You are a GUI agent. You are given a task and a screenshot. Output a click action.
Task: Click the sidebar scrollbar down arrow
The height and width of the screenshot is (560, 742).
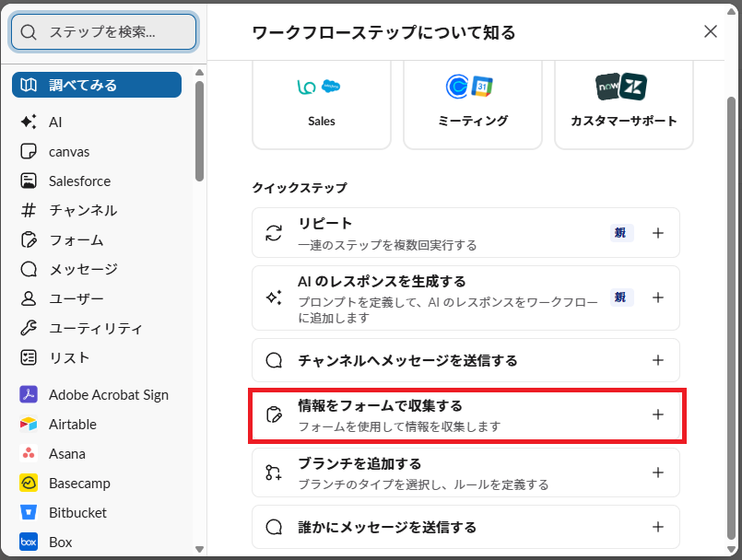[200, 549]
